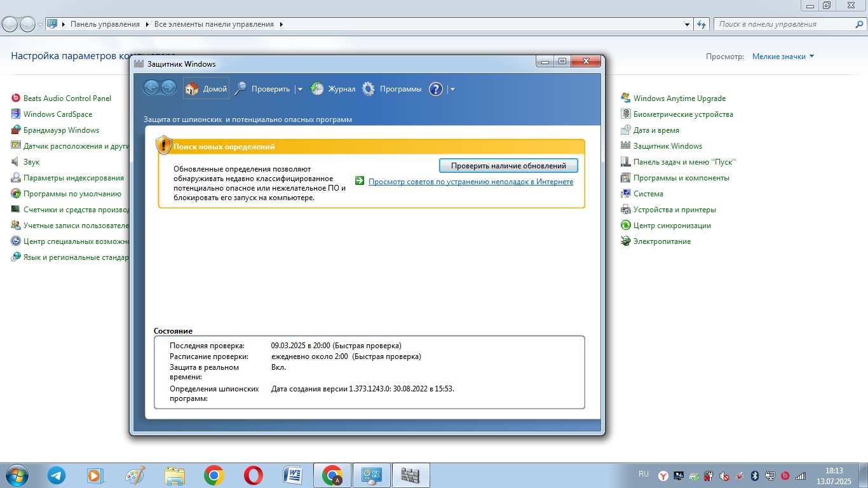The image size is (868, 488).
Task: Open Google Chrome from the taskbar
Action: [x=214, y=475]
